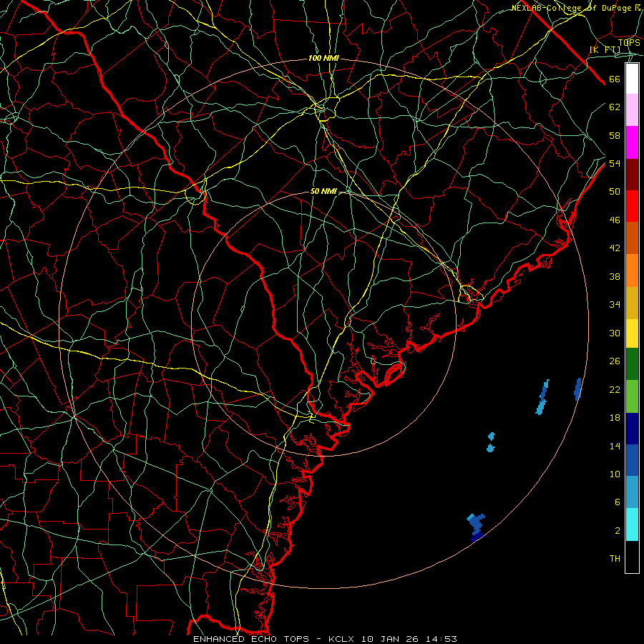644x644 pixels.
Task: Click the 'ENHANCED ECHO TOPS' product title
Action: 251,639
